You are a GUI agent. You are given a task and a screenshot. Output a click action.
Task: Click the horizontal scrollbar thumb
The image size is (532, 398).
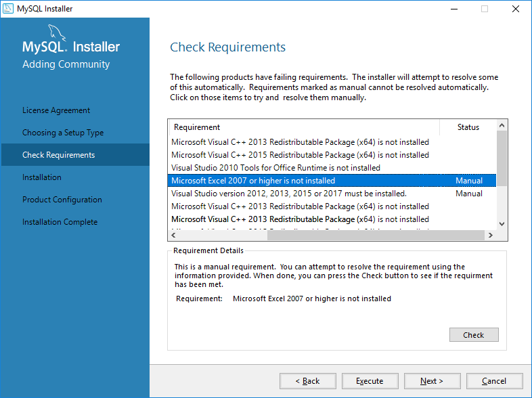[376, 235]
